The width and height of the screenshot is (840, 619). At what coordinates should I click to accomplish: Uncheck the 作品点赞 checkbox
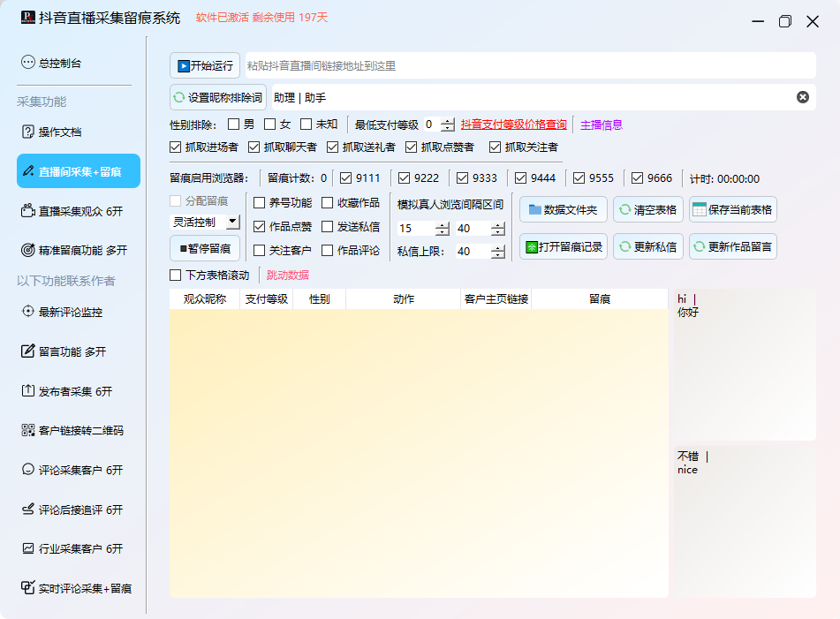pyautogui.click(x=260, y=227)
